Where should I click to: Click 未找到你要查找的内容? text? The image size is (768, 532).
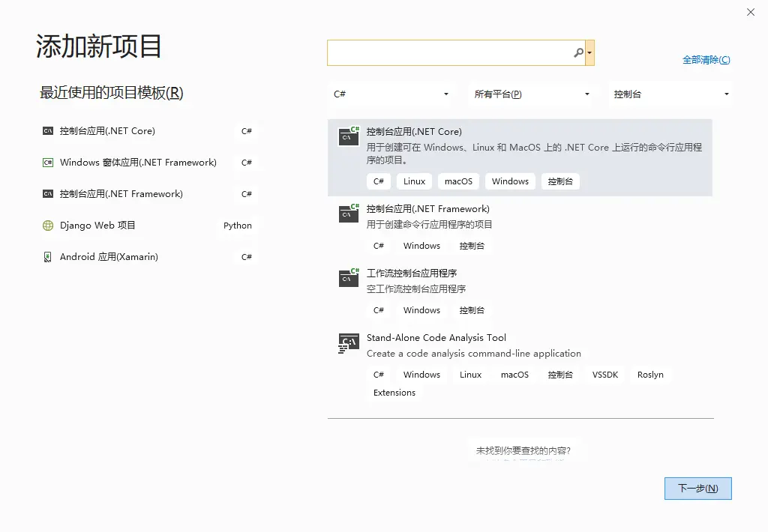[523, 451]
